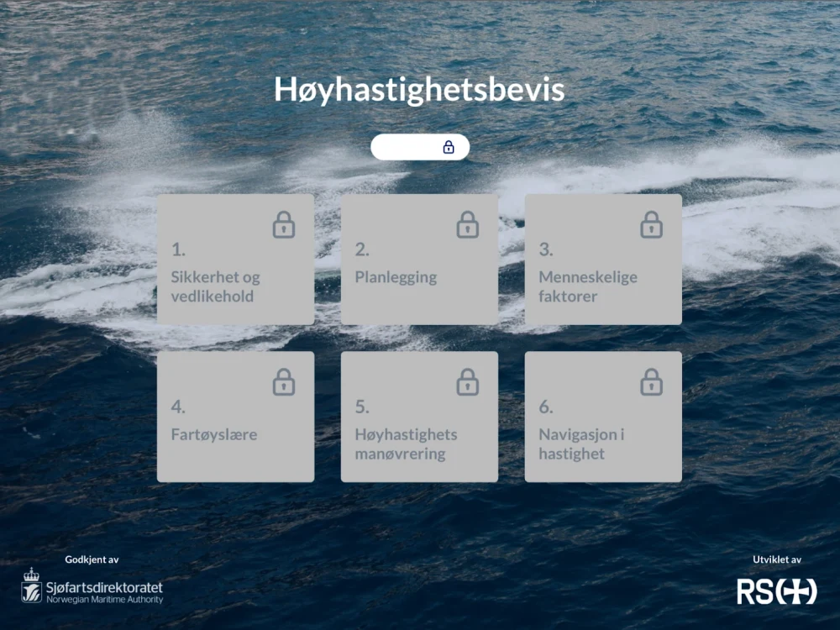Click the RS(H) developer logo
Viewport: 840px width, 630px height.
777,591
